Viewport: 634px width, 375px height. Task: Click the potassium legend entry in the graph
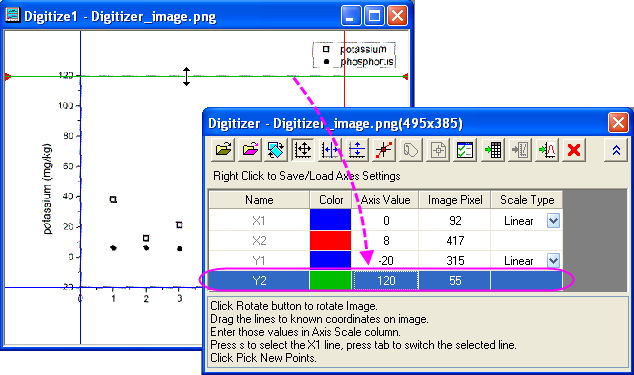click(x=355, y=49)
